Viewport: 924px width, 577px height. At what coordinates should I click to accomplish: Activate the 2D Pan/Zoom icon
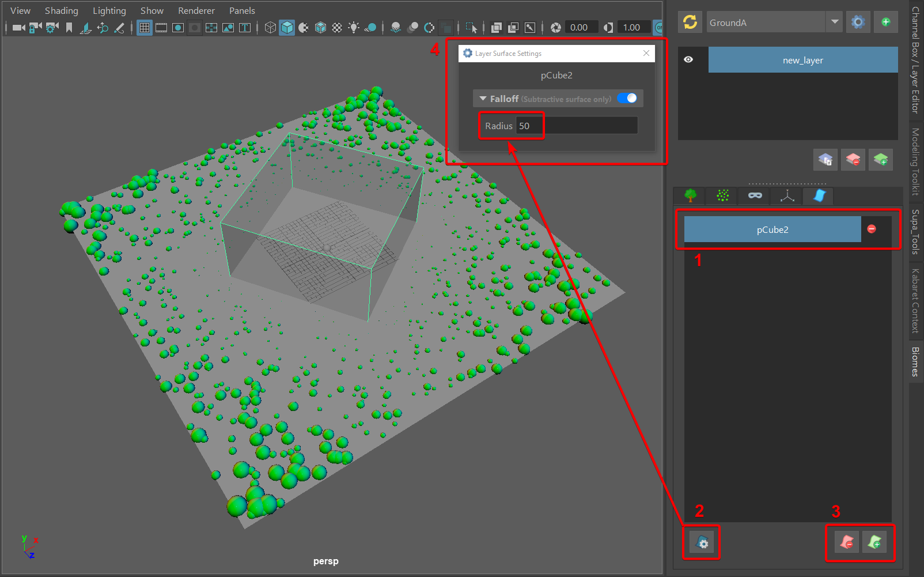point(103,27)
